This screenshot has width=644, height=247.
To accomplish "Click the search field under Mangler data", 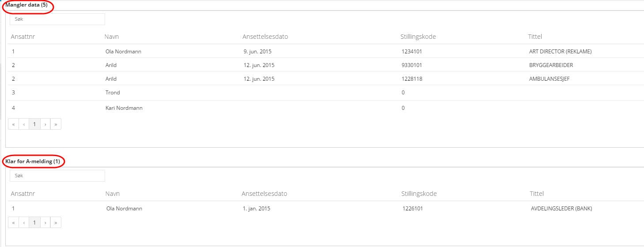I will coord(57,19).
